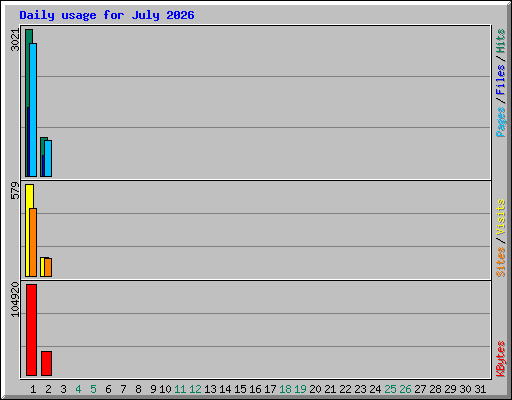
Task: Click green weekend day label 12
Action: [x=195, y=389]
